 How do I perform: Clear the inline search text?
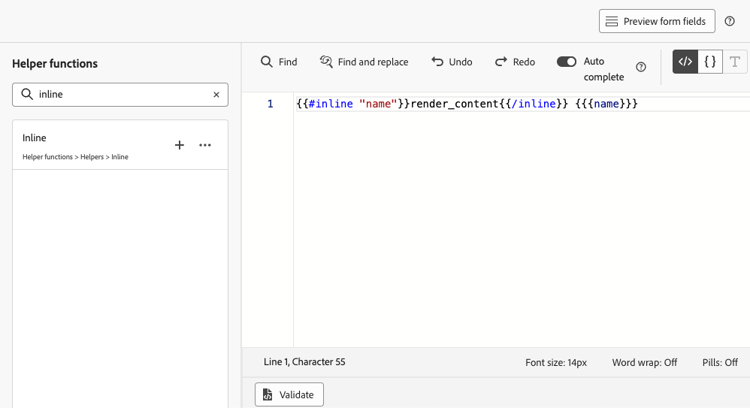tap(216, 95)
